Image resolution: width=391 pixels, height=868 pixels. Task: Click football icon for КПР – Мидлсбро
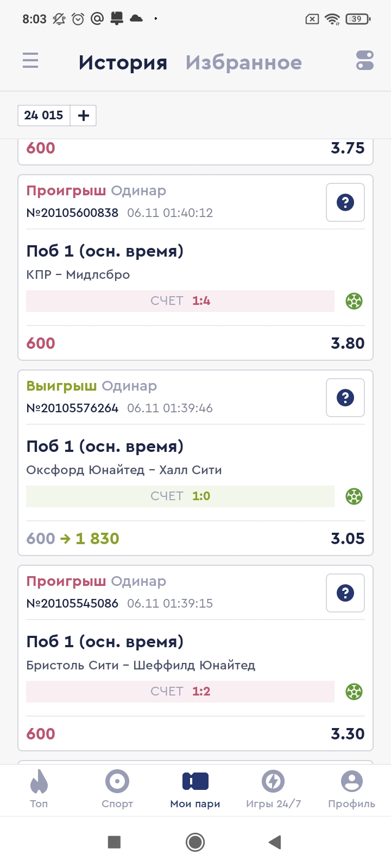click(x=354, y=301)
